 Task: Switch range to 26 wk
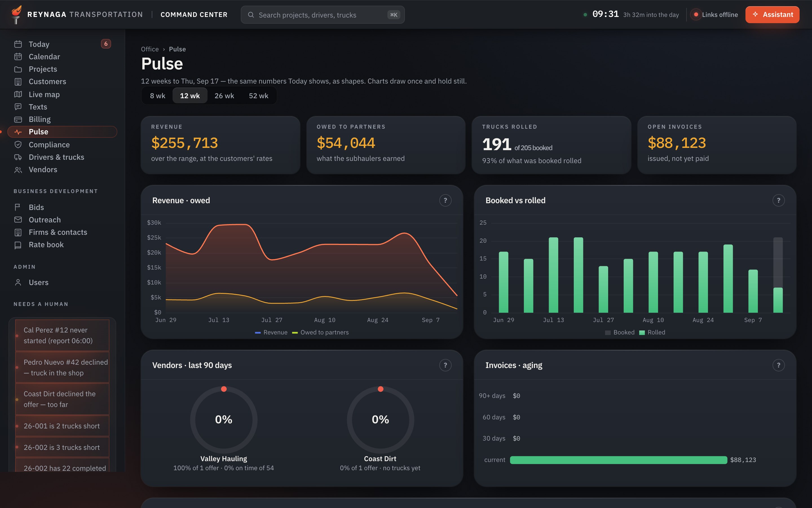coord(224,96)
